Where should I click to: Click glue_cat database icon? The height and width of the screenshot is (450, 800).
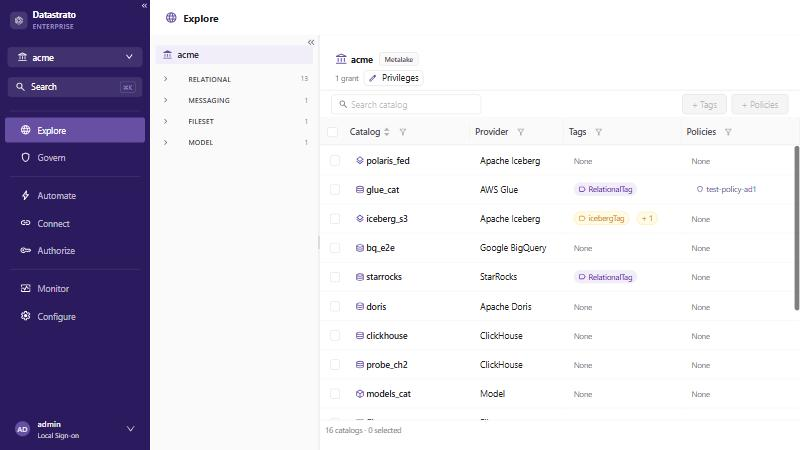click(x=360, y=189)
